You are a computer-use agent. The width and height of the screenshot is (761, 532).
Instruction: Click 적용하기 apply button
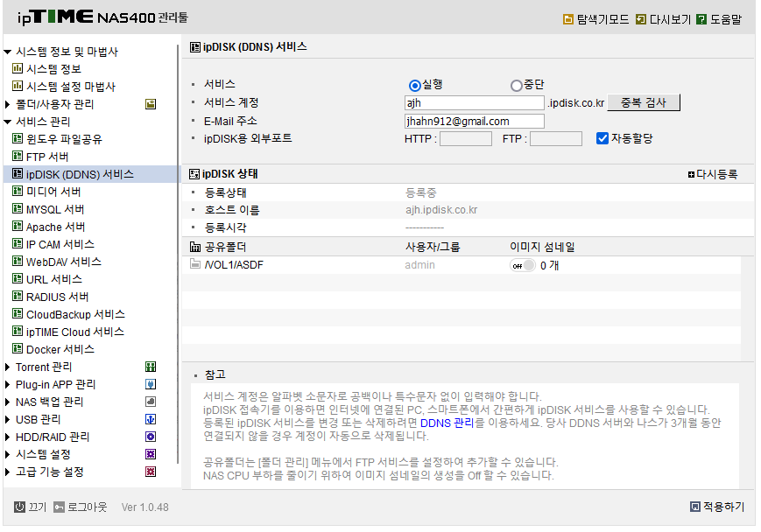[717, 507]
